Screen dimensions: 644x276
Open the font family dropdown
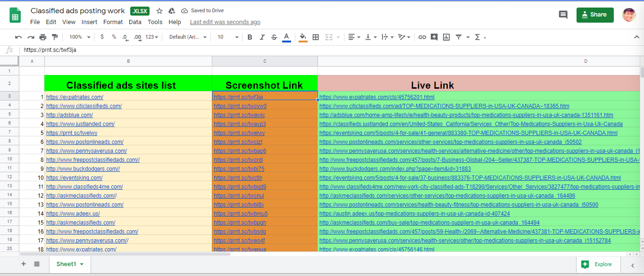click(x=188, y=37)
